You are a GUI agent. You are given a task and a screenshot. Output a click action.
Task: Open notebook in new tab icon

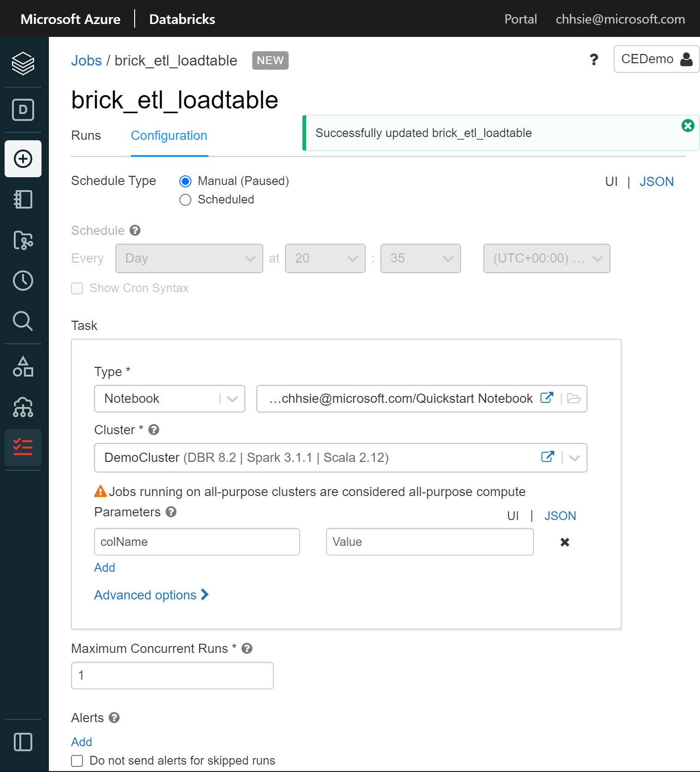click(x=546, y=398)
